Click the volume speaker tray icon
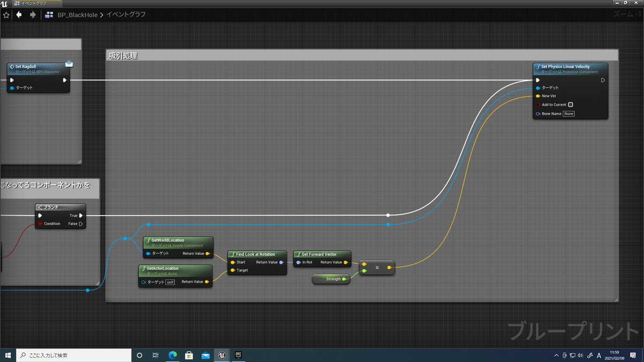 581,355
